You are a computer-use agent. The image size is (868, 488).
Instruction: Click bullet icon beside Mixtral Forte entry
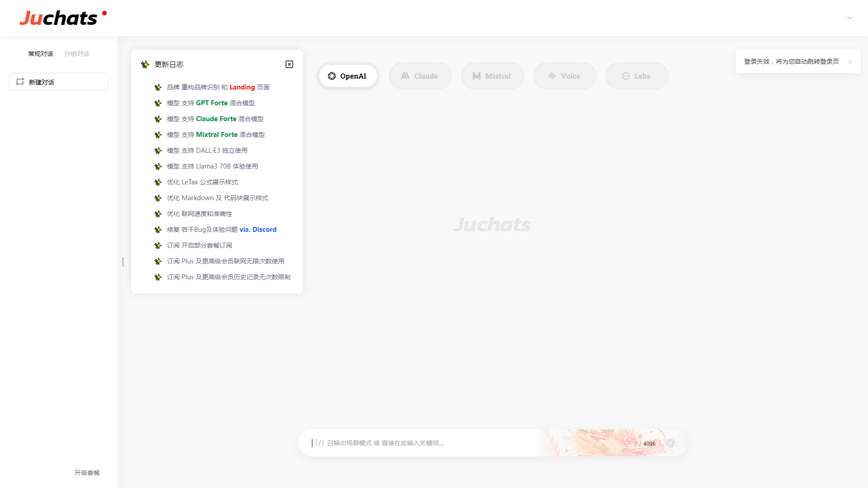point(158,135)
